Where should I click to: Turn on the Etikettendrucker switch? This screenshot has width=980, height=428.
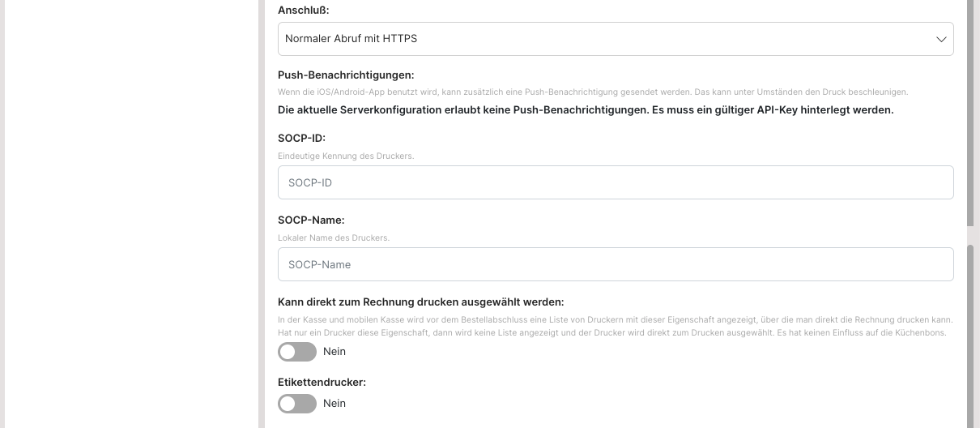click(x=296, y=404)
